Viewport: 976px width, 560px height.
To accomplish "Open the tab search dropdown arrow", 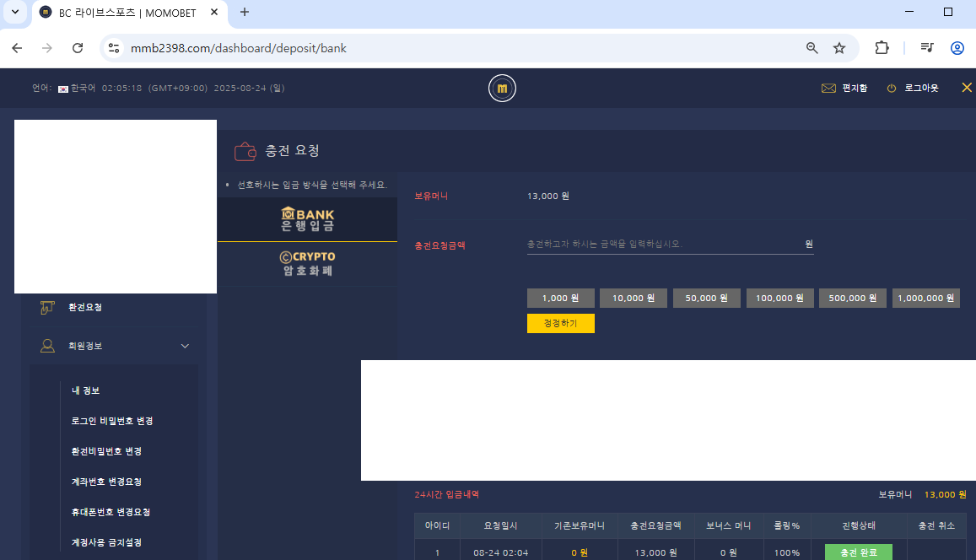I will pos(14,12).
